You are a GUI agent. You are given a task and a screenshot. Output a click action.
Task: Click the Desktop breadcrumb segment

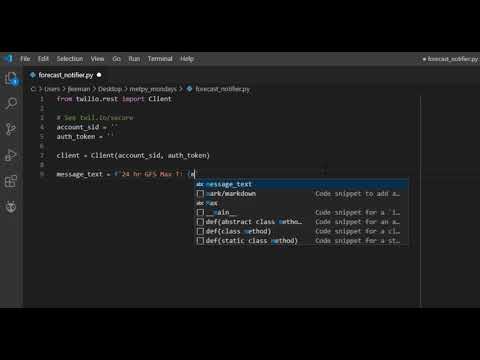(110, 89)
